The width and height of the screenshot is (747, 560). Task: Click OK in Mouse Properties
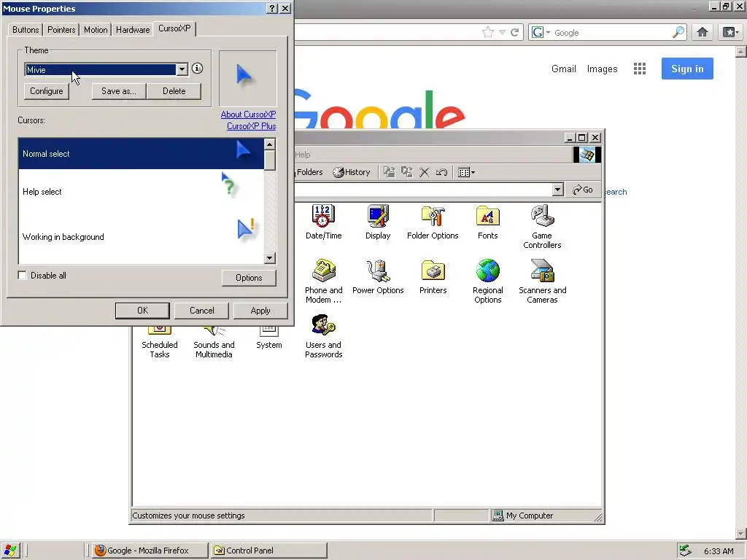point(142,311)
